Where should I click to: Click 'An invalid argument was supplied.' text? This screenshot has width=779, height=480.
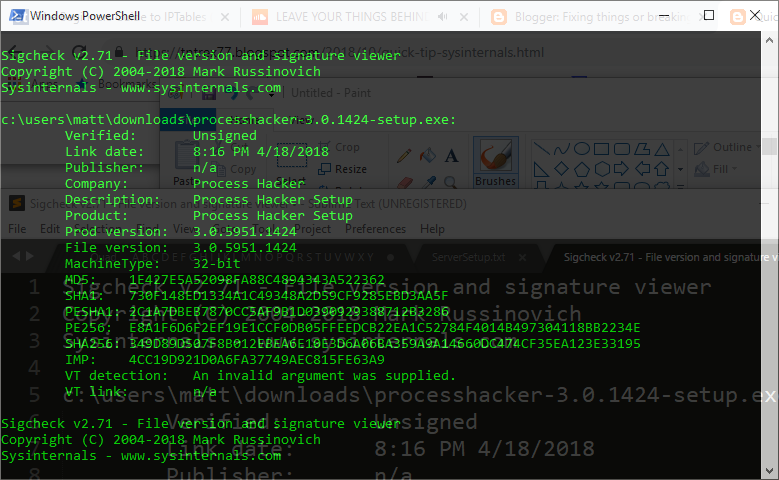point(324,375)
